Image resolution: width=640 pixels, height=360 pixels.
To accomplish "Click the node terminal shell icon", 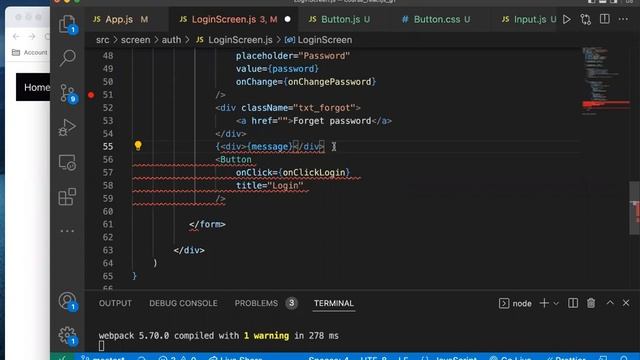I will click(x=504, y=303).
